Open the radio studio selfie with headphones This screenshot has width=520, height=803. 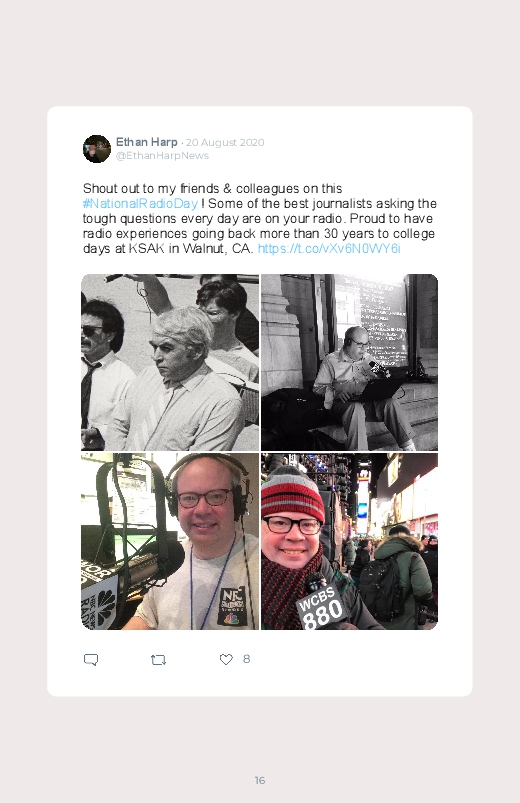click(x=170, y=541)
